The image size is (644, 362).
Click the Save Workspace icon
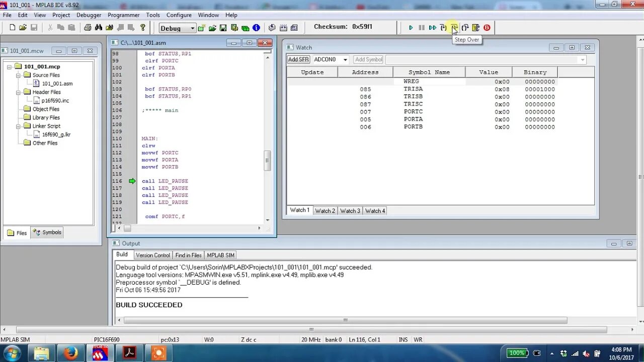tap(223, 28)
